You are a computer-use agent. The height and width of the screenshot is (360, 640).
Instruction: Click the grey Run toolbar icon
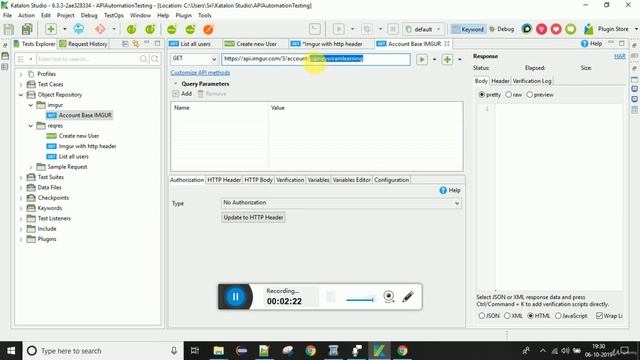click(338, 29)
